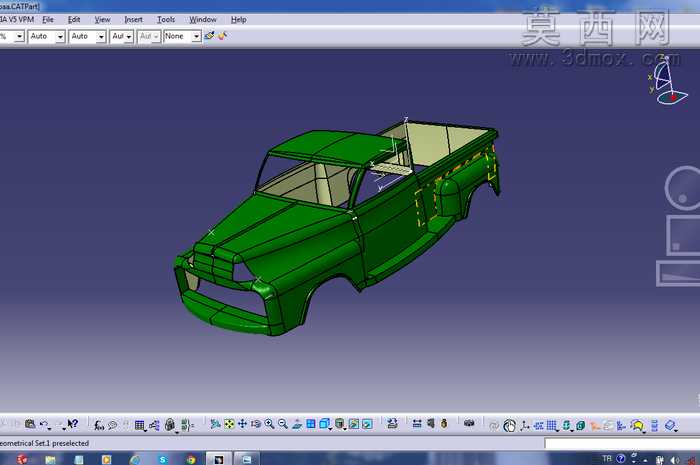This screenshot has height=465, width=700.
Task: Expand the third narrow Aut dropdown
Action: (x=129, y=37)
